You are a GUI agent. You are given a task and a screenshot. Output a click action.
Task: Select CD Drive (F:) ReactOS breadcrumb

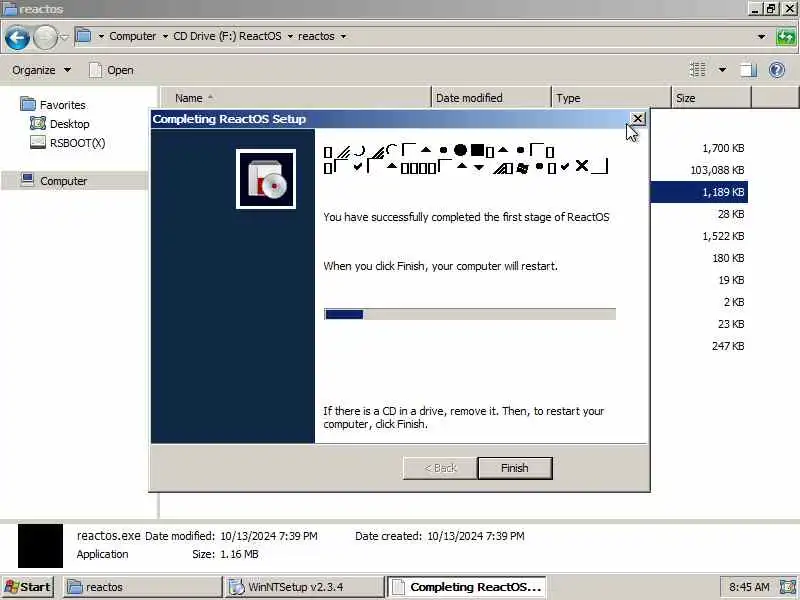pos(227,36)
